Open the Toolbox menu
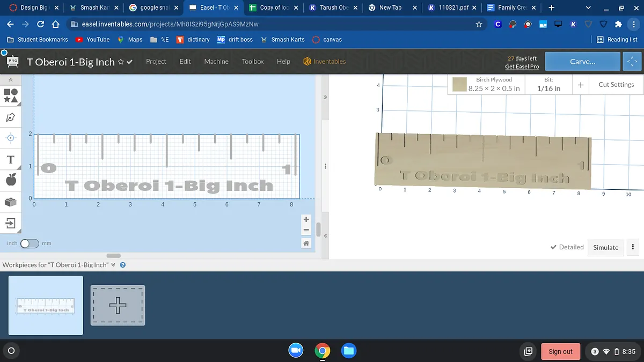Image resolution: width=644 pixels, height=362 pixels. (x=252, y=62)
